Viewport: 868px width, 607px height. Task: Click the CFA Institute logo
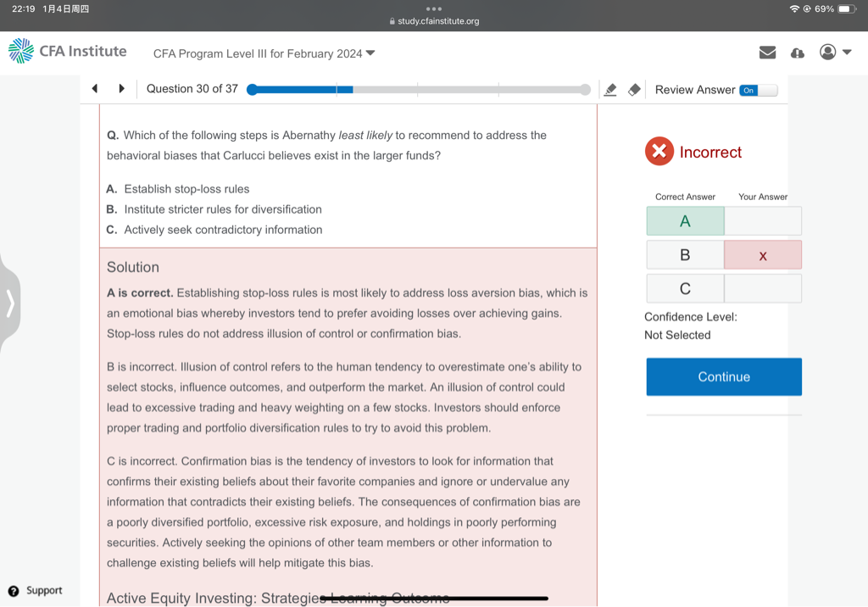(x=68, y=52)
